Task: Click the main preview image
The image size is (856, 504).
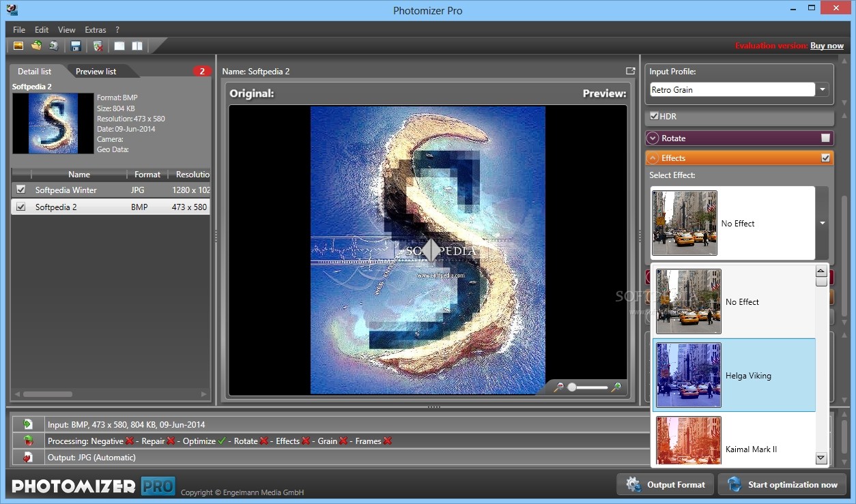Action: (428, 250)
